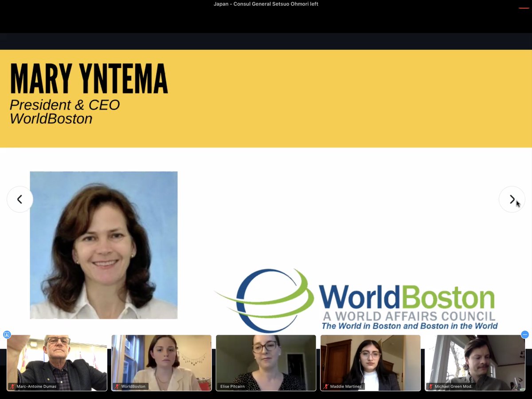
Task: Select Maddie Martinez video tile
Action: [x=371, y=363]
